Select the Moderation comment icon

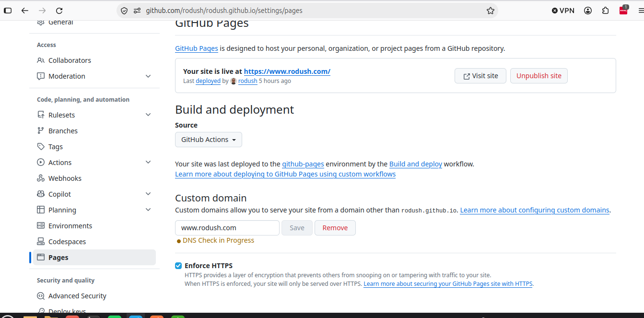coord(41,76)
